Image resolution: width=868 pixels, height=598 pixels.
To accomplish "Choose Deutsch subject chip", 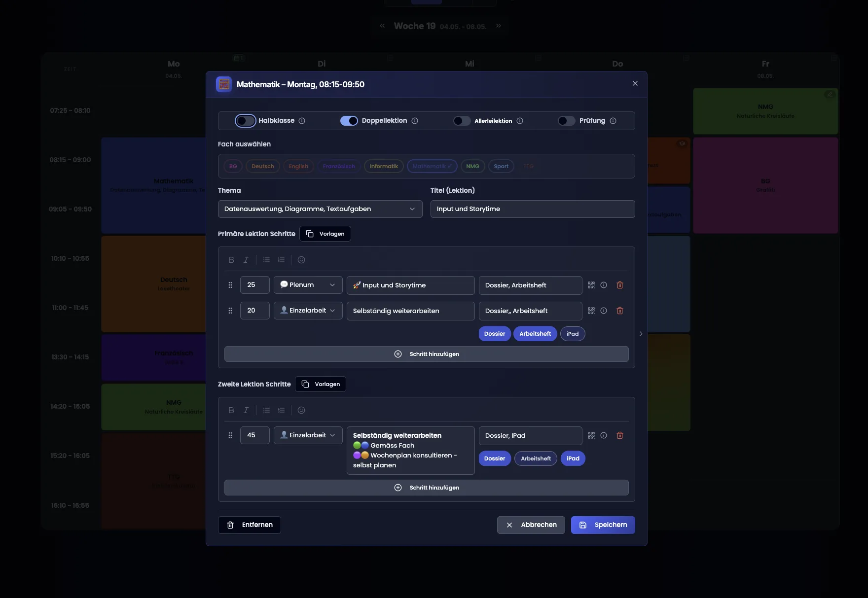I will point(263,166).
